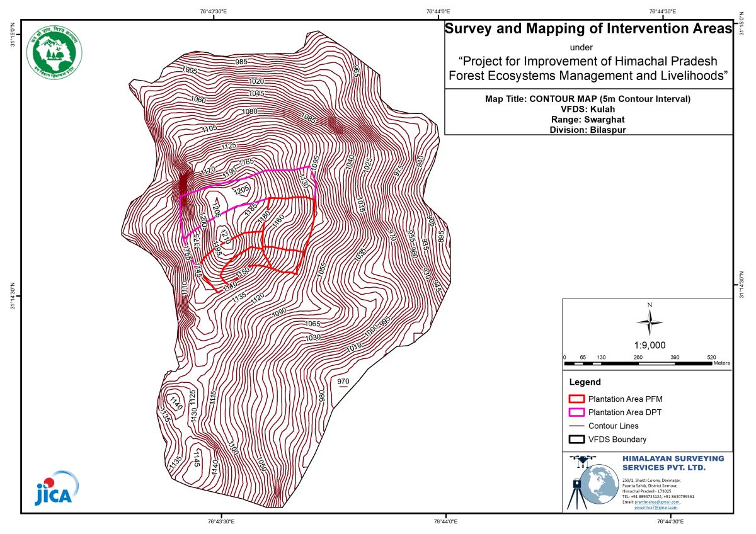Click the 1105 contour label
756x534 pixels.
pyautogui.click(x=210, y=128)
